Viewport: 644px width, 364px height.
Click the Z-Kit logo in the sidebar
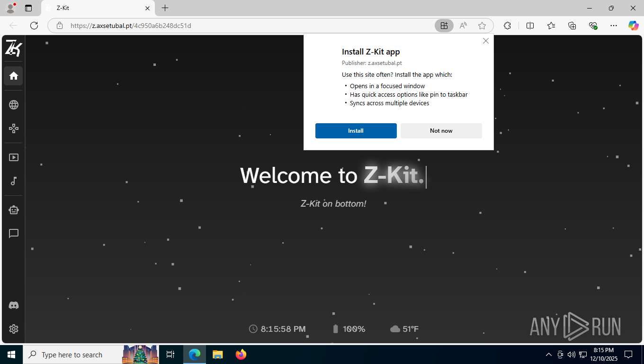pyautogui.click(x=13, y=48)
